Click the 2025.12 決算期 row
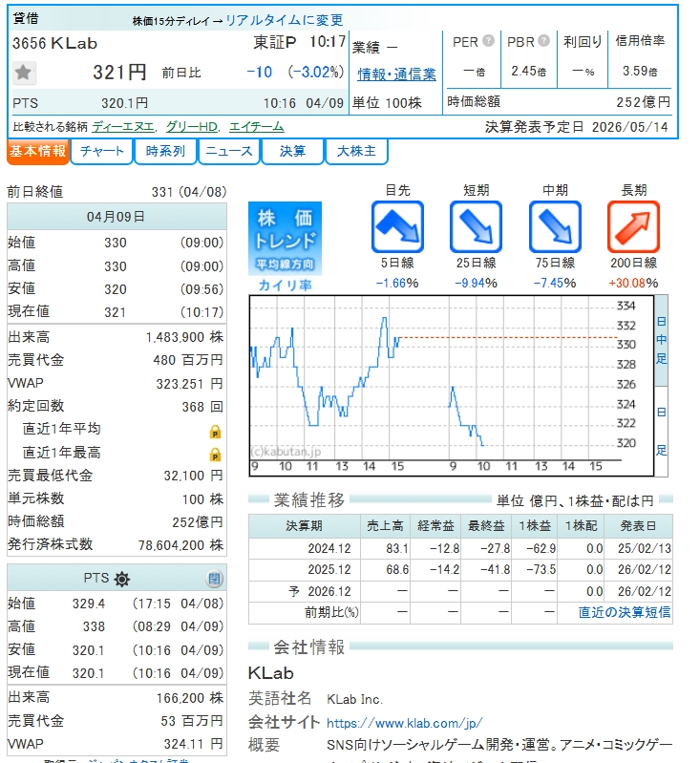The image size is (700, 763). point(460,569)
